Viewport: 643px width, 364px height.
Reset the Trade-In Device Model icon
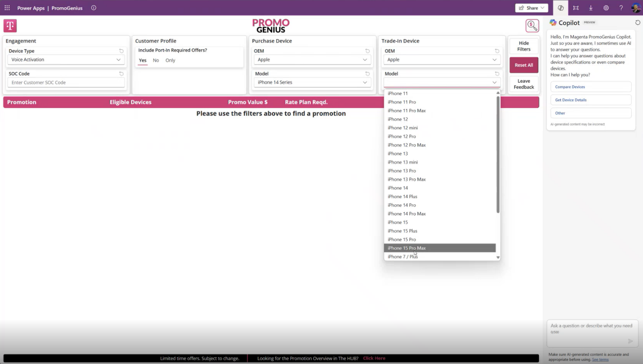click(x=497, y=74)
